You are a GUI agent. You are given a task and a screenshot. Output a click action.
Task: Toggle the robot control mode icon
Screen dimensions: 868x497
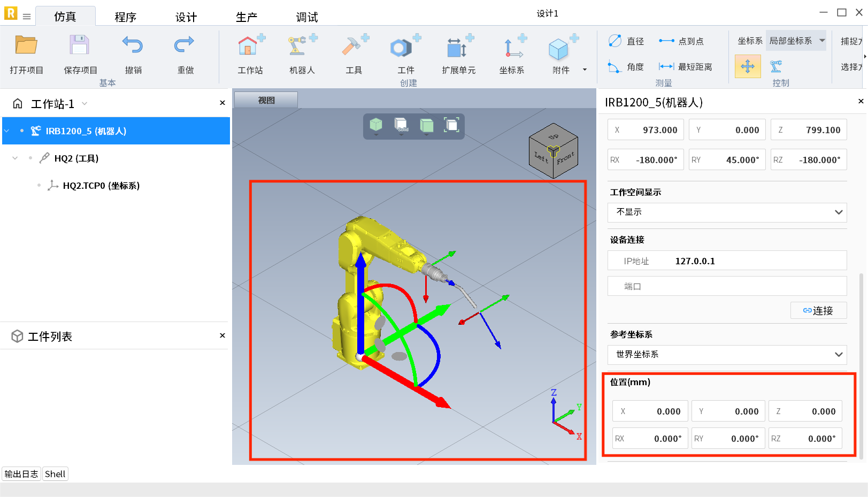coord(776,67)
